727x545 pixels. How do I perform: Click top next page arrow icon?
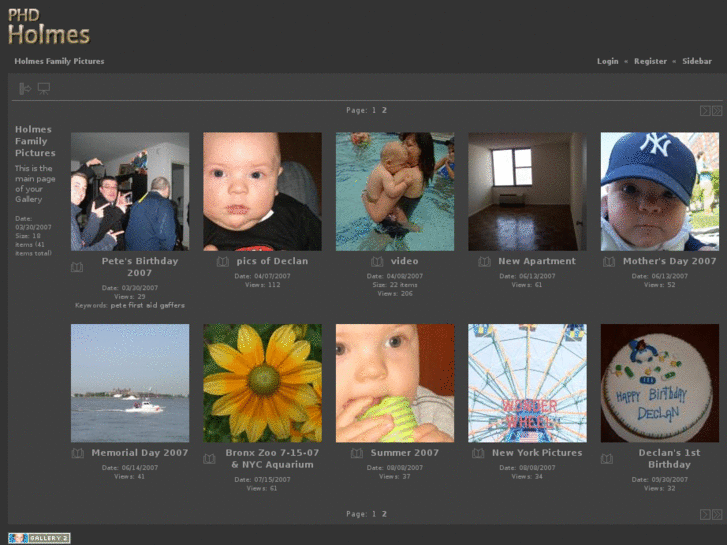[705, 110]
